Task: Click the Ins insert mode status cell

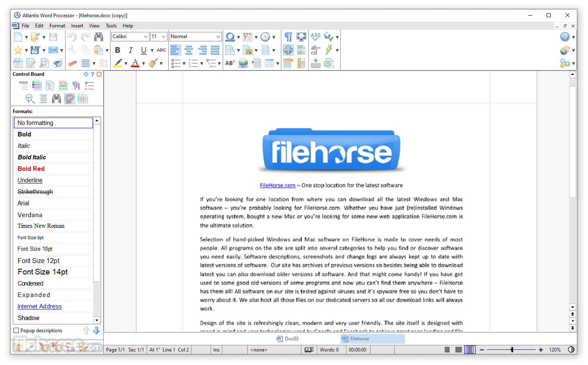Action: point(216,349)
